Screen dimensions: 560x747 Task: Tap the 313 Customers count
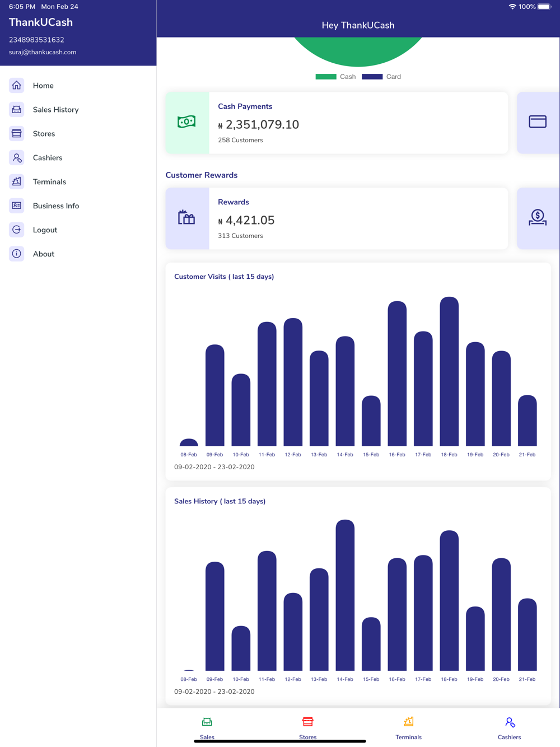[240, 236]
